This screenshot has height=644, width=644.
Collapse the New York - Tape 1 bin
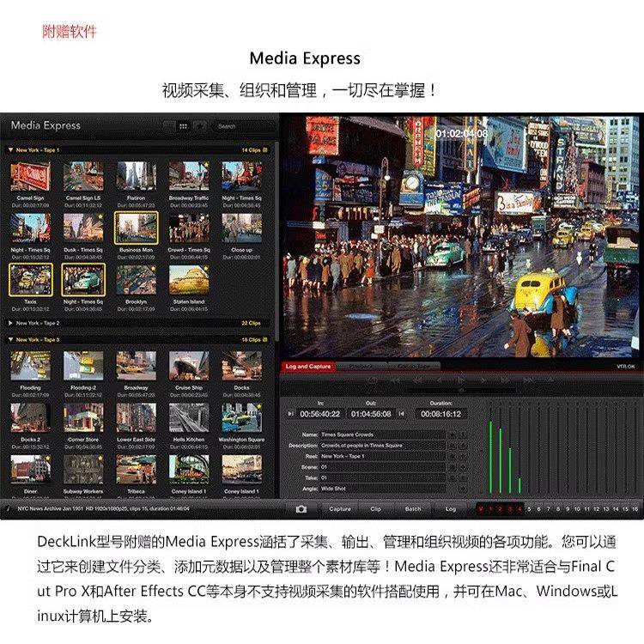[x=10, y=150]
